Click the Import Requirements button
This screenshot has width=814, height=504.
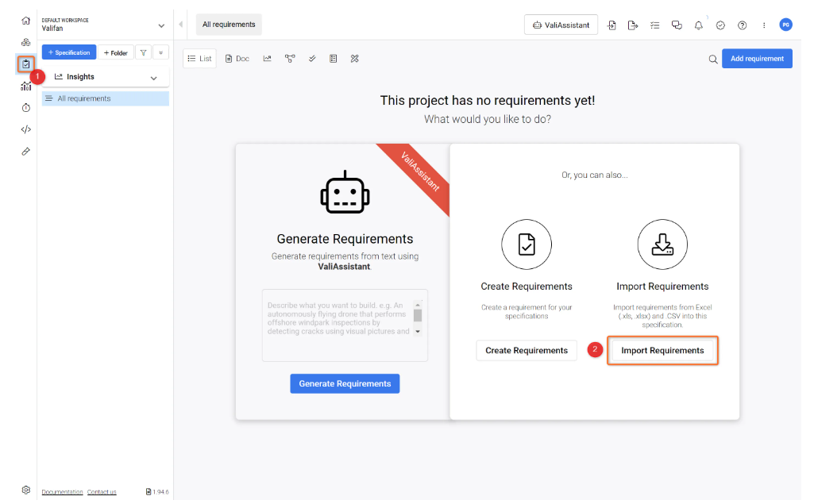click(662, 350)
